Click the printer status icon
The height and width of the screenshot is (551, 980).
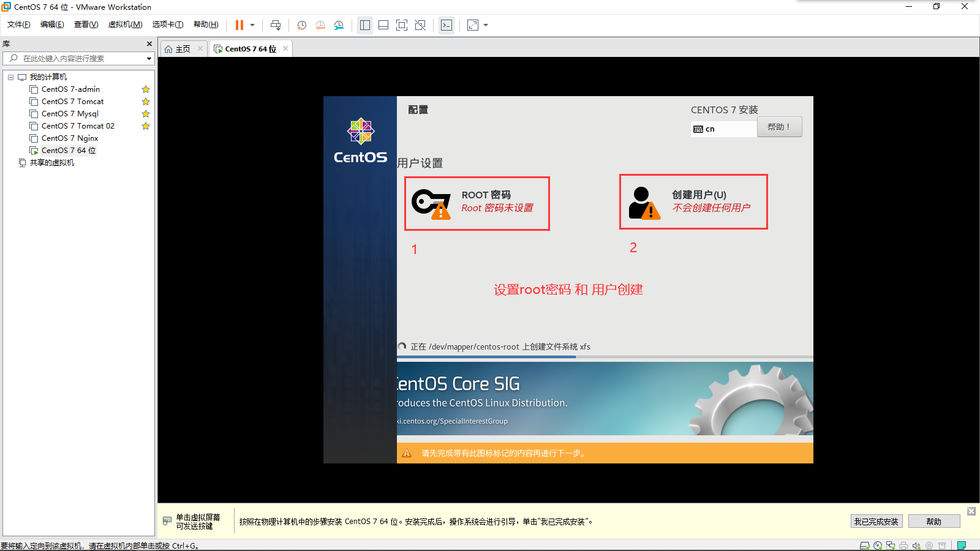pyautogui.click(x=903, y=545)
